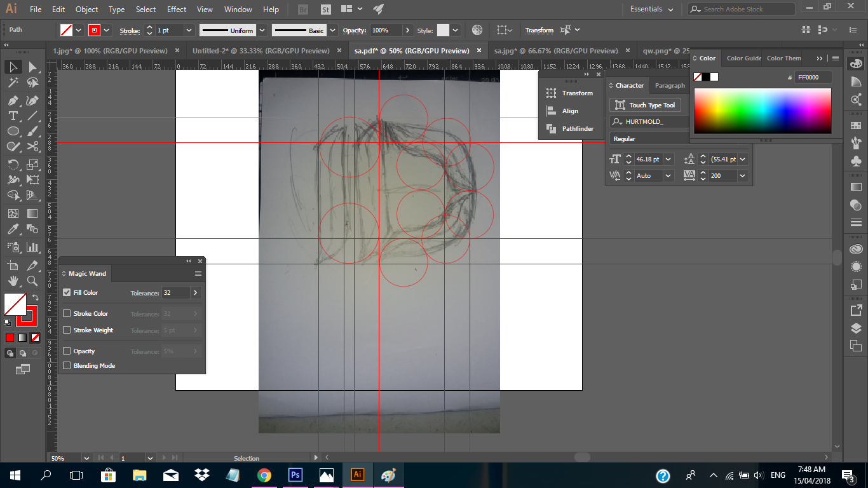Expand the stroke weight dropdown
This screenshot has width=868, height=488.
(189, 30)
